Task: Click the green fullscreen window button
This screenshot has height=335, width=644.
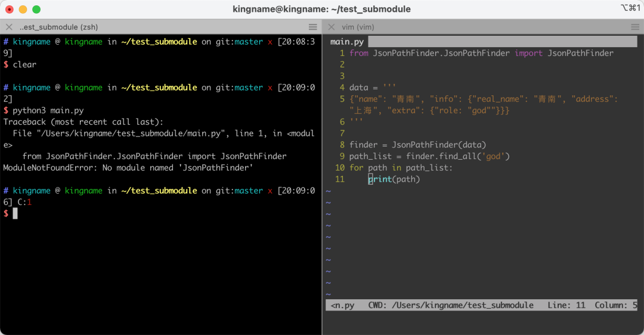Action: (36, 9)
